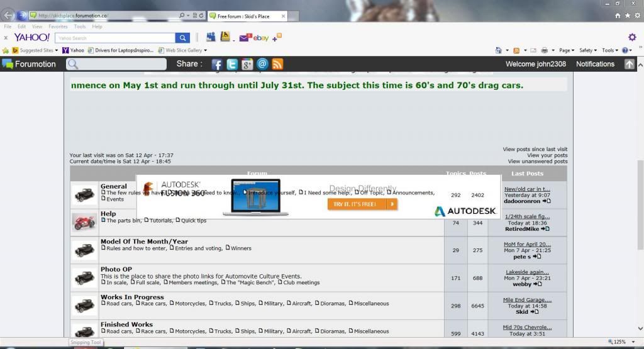Expand the address bar search dropdown arrow
Viewport: 644px width, 349px height.
tap(188, 16)
